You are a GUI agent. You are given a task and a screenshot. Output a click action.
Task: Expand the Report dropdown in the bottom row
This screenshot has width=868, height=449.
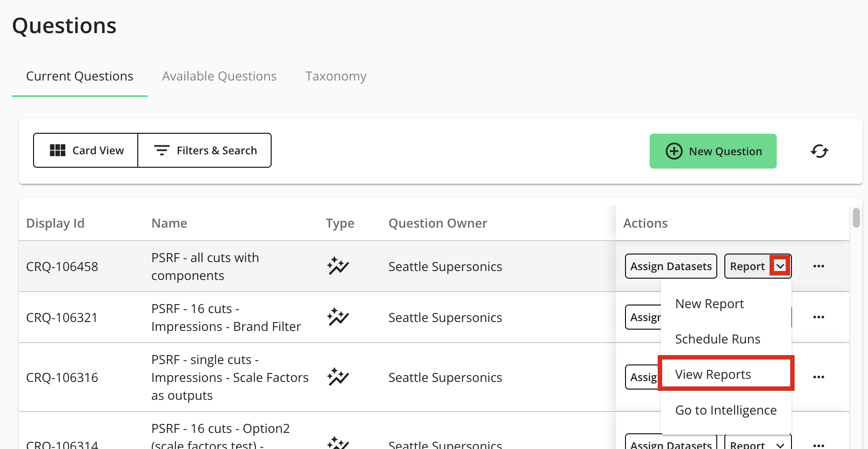click(x=780, y=445)
